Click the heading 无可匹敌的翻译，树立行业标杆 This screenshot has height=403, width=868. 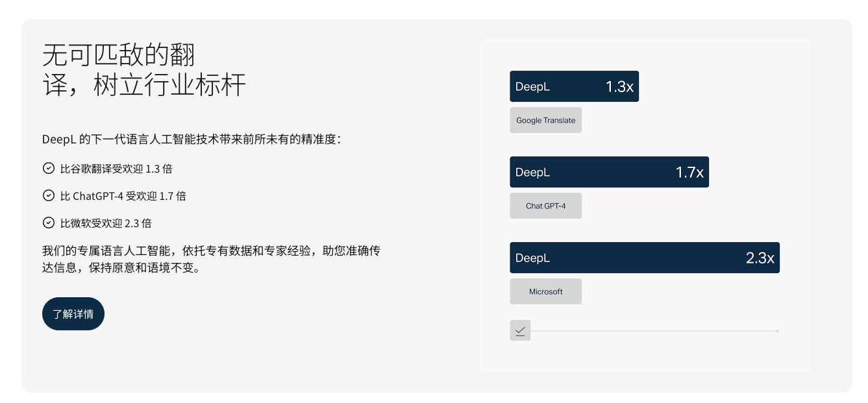144,70
